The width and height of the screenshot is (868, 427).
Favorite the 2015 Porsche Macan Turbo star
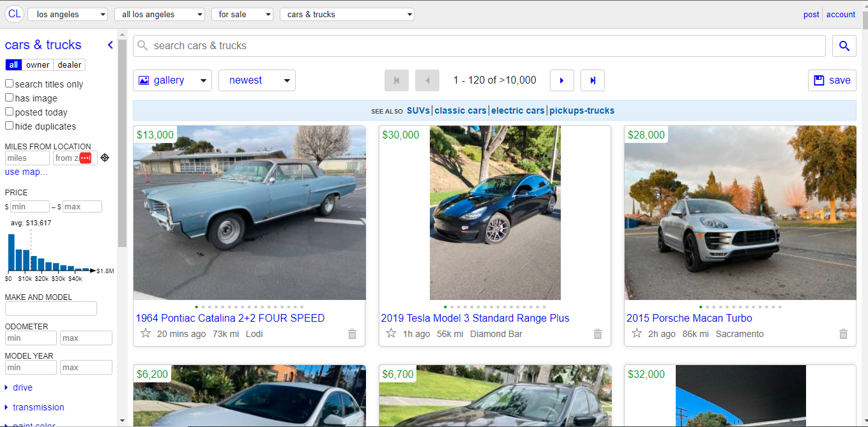(x=637, y=333)
